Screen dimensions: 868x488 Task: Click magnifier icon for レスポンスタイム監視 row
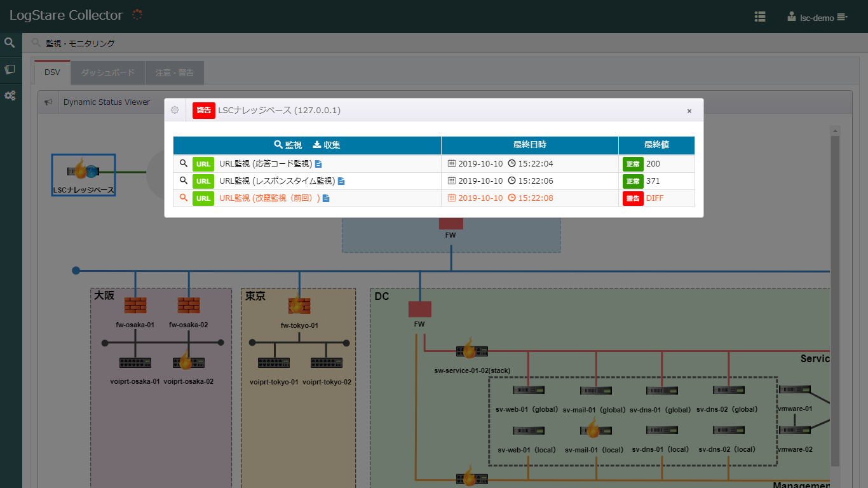click(184, 180)
